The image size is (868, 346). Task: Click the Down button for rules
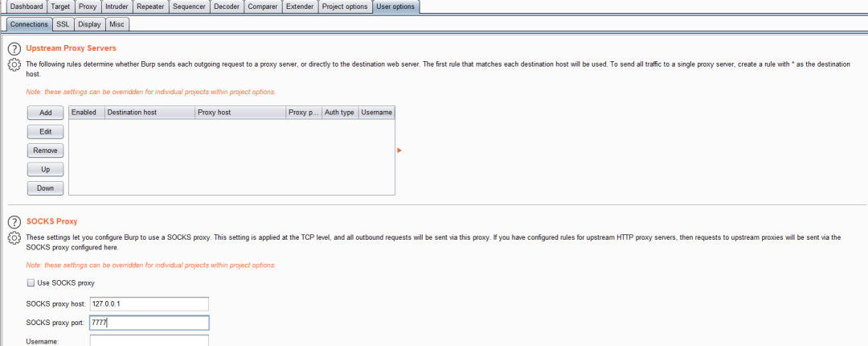(45, 188)
